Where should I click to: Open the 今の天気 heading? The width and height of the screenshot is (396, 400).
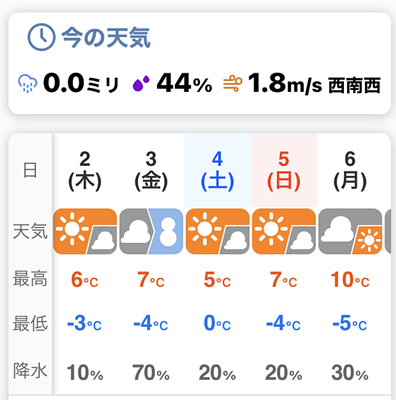pos(106,37)
